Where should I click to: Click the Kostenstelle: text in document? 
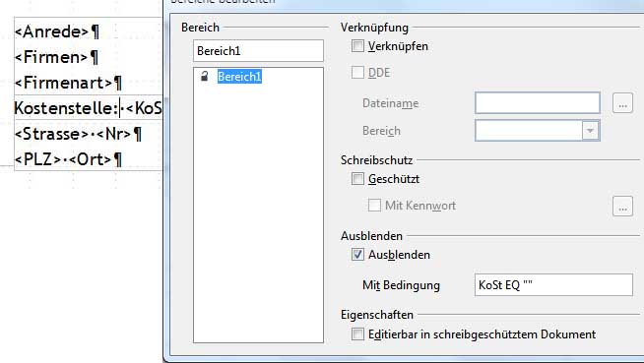click(66, 108)
